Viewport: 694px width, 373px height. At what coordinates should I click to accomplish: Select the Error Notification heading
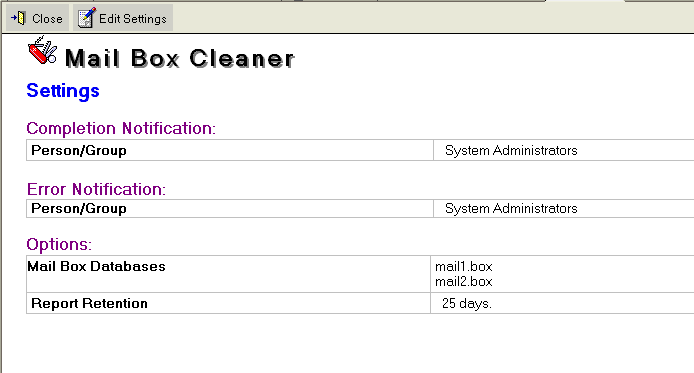click(96, 189)
